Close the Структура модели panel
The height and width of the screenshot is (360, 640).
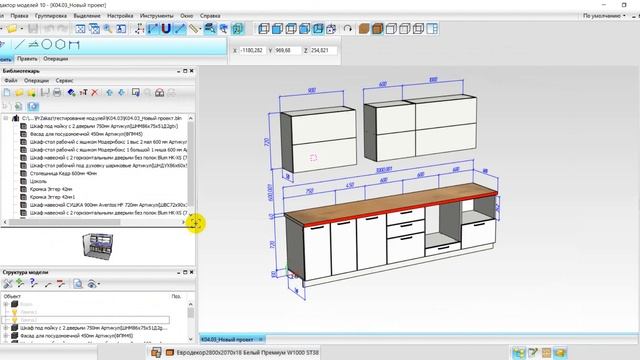(x=191, y=272)
